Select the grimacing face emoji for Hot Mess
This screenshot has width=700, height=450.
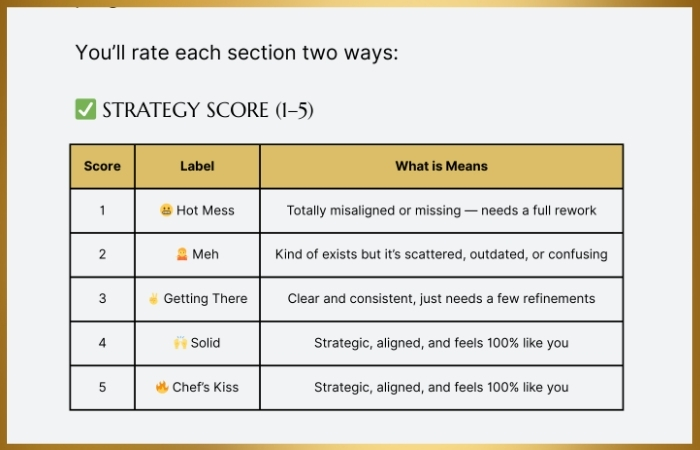point(166,210)
